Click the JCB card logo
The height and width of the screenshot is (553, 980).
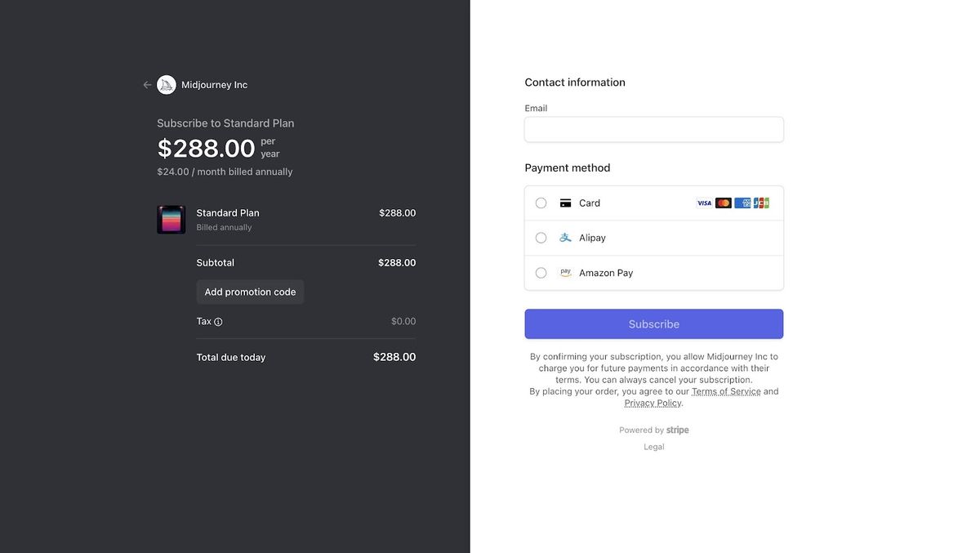761,203
